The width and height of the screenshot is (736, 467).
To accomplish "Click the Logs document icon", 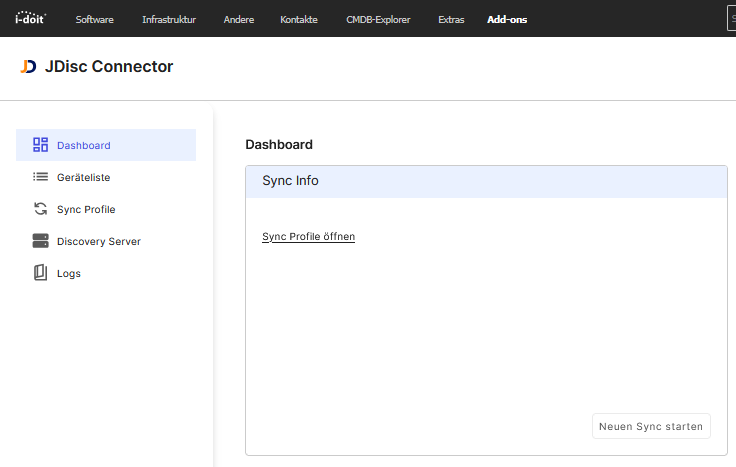I will point(41,273).
